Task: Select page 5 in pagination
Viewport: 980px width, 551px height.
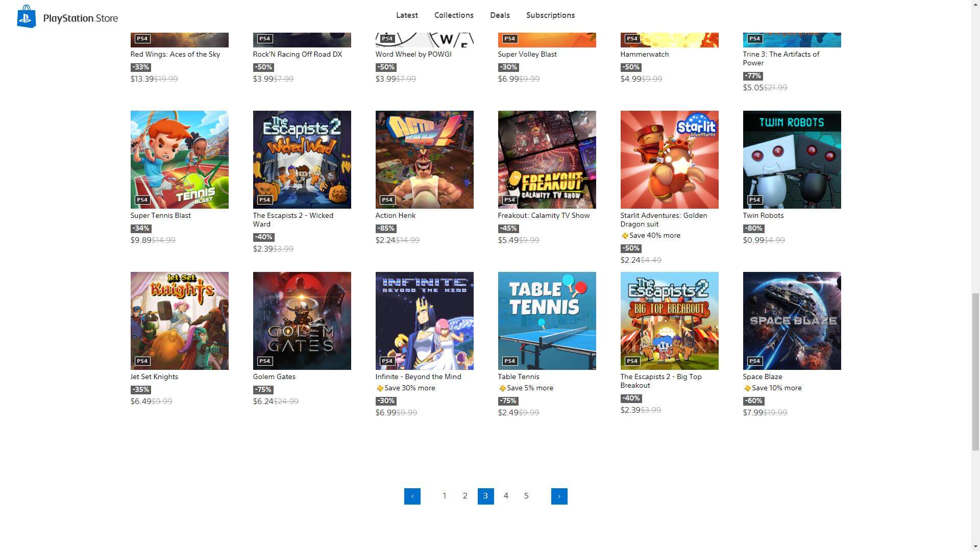Action: coord(526,496)
